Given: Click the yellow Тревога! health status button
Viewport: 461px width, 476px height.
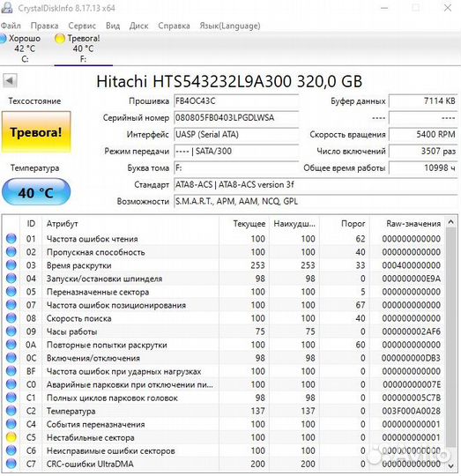Looking at the screenshot, I should pyautogui.click(x=36, y=132).
